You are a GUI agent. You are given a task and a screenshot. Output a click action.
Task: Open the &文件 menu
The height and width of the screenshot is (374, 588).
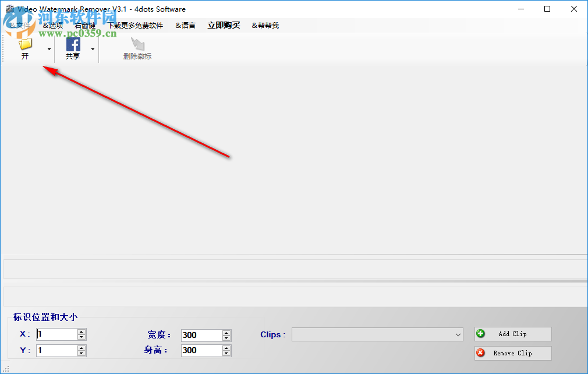click(x=21, y=25)
